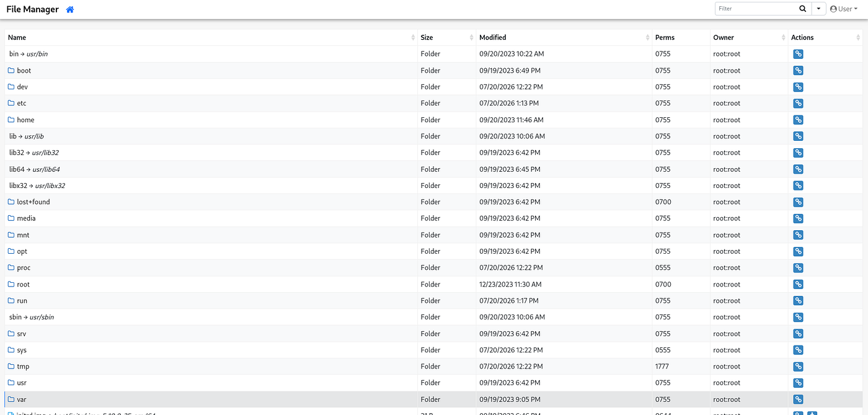Click the direct link icon for run row
This screenshot has width=868, height=415.
pyautogui.click(x=798, y=301)
